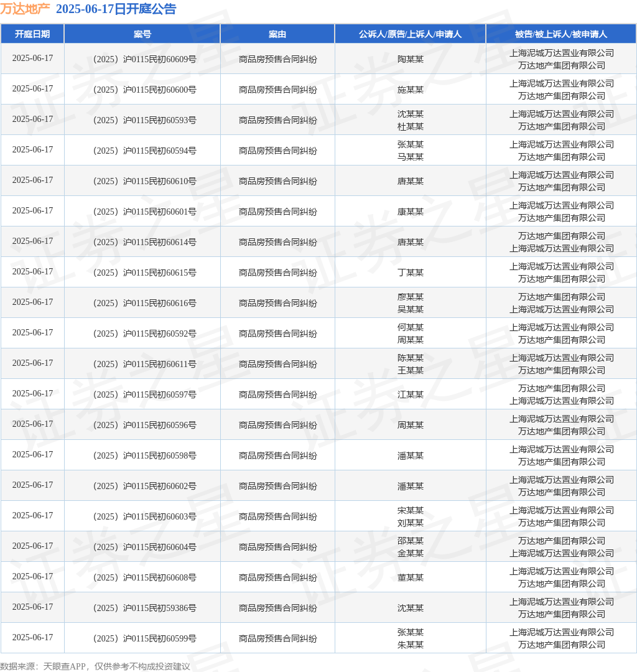Click case number 沪0115民初60594号

tap(145, 151)
